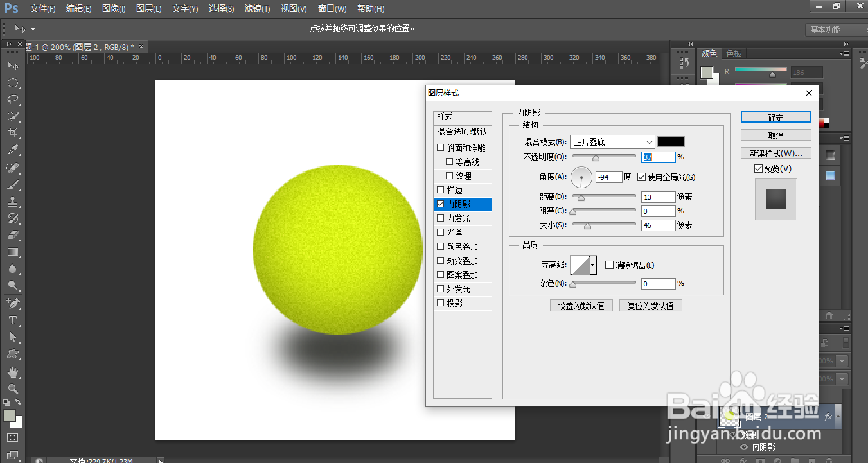The width and height of the screenshot is (868, 463).
Task: Select the Quick Selection tool
Action: tap(12, 116)
